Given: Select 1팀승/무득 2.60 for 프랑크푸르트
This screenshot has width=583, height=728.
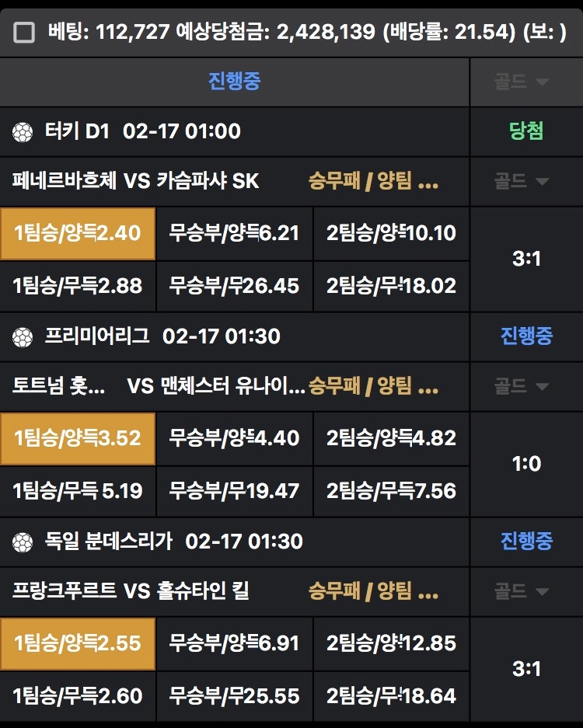Looking at the screenshot, I should coord(78,695).
